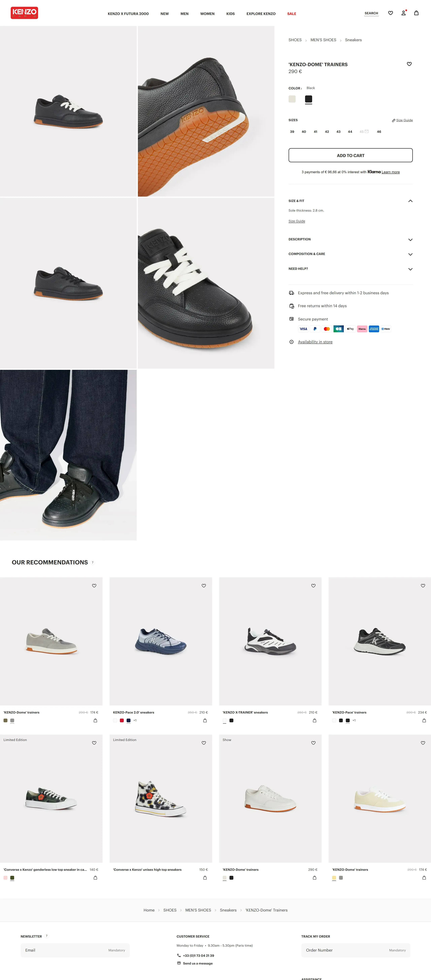
Task: Click Add to Cart button
Action: [350, 155]
